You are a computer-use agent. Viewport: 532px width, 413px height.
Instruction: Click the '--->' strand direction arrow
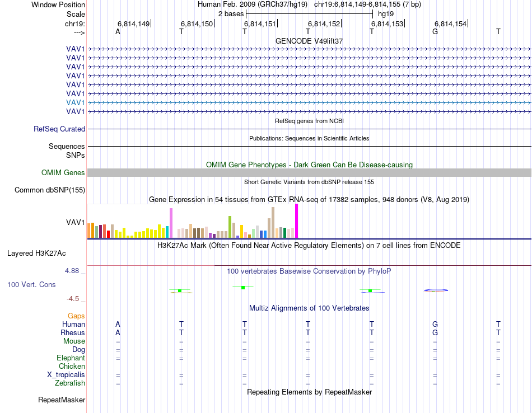point(80,32)
